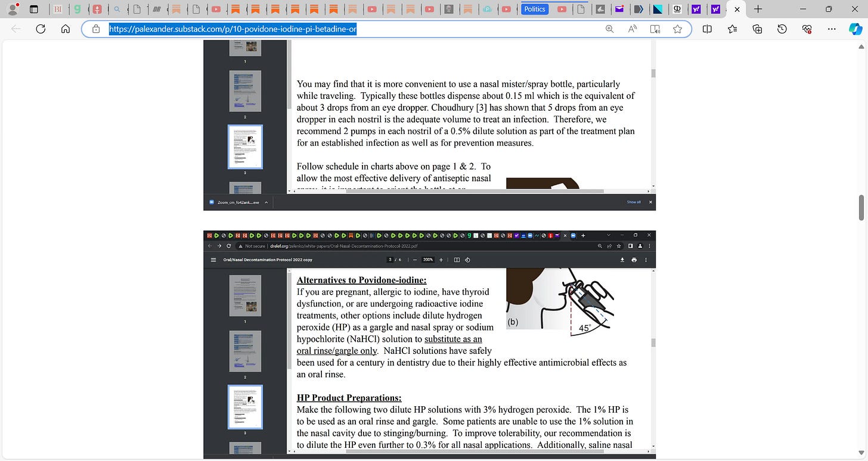Adjust the Edge page vertical scrollbar
Screen dimensions: 868x461
pyautogui.click(x=860, y=207)
